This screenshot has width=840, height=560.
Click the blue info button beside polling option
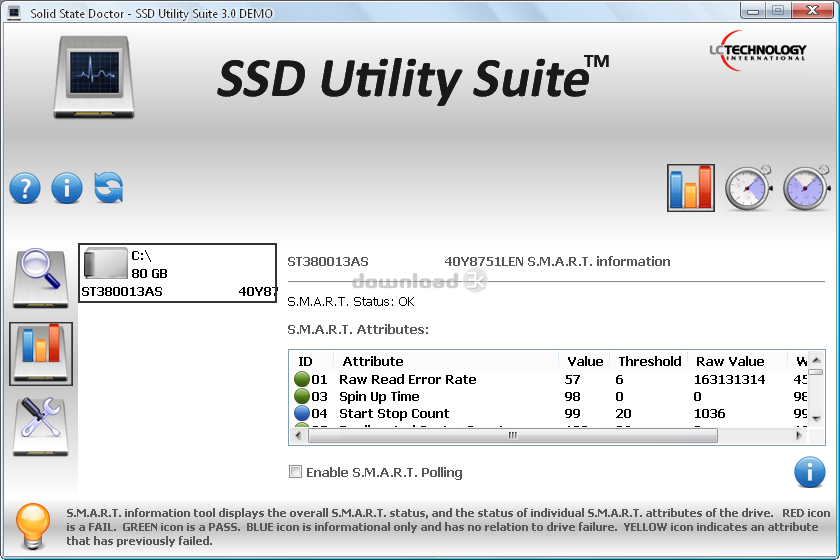[x=809, y=472]
